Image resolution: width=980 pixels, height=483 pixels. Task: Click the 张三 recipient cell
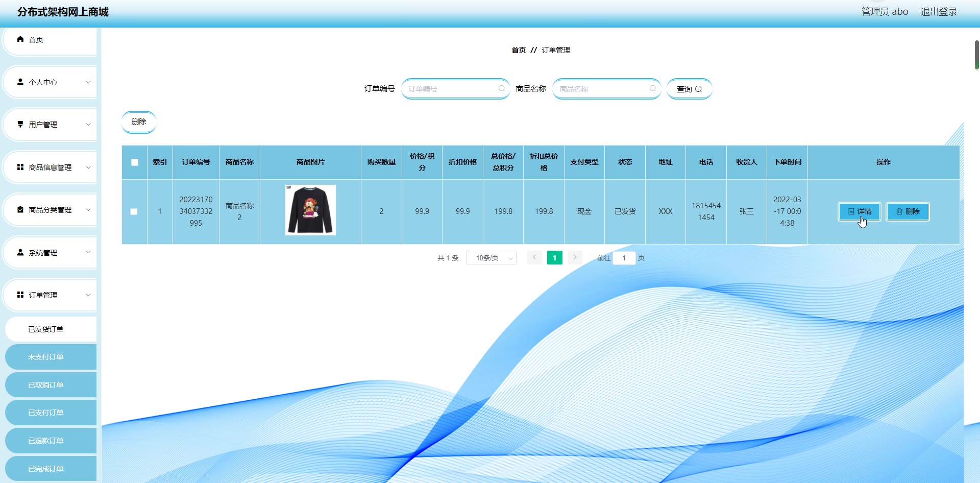tap(746, 211)
